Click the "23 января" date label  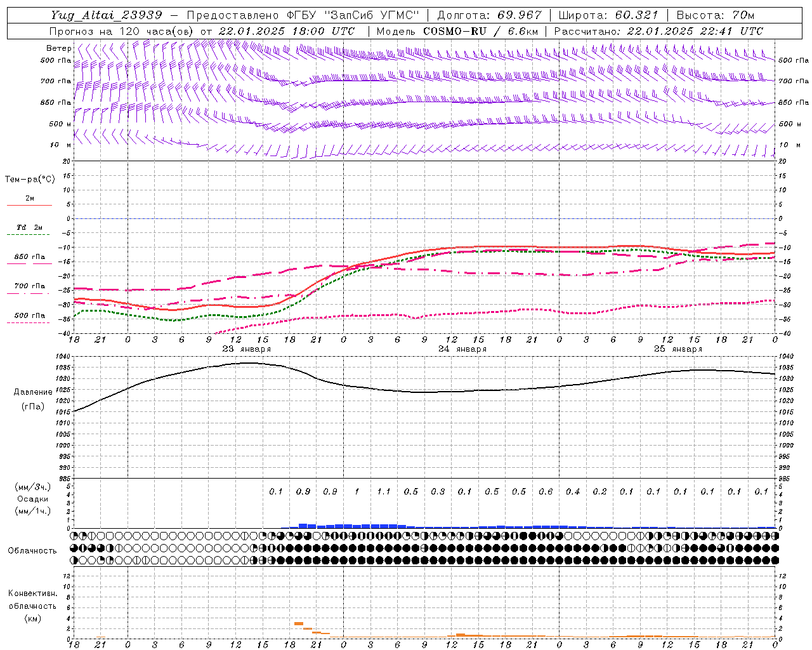pyautogui.click(x=246, y=349)
